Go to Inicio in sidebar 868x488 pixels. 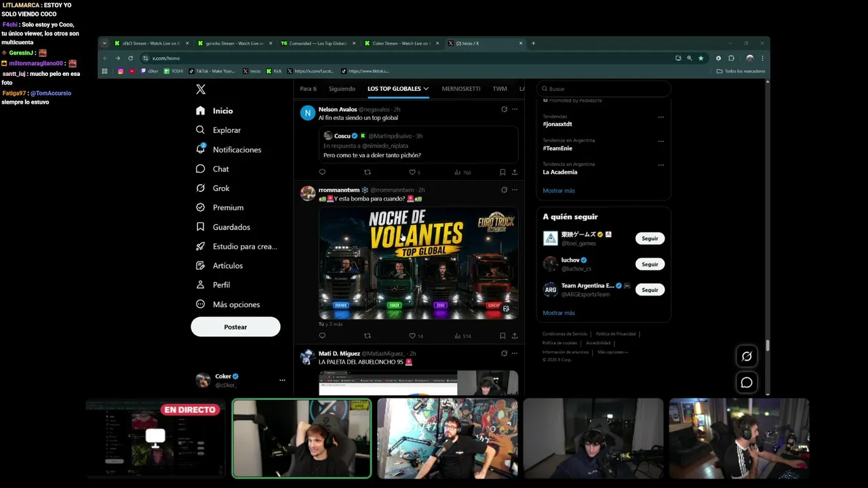click(215, 110)
